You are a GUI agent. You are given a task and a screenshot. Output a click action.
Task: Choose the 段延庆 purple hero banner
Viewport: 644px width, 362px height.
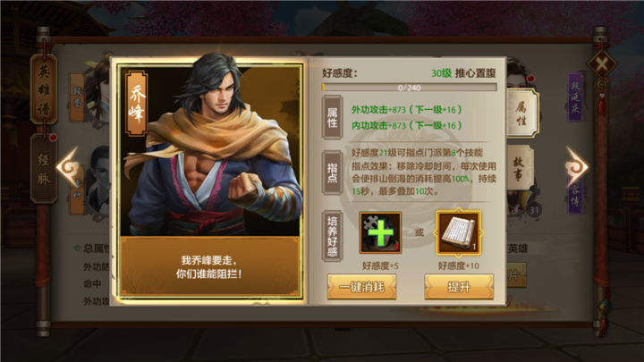(575, 97)
